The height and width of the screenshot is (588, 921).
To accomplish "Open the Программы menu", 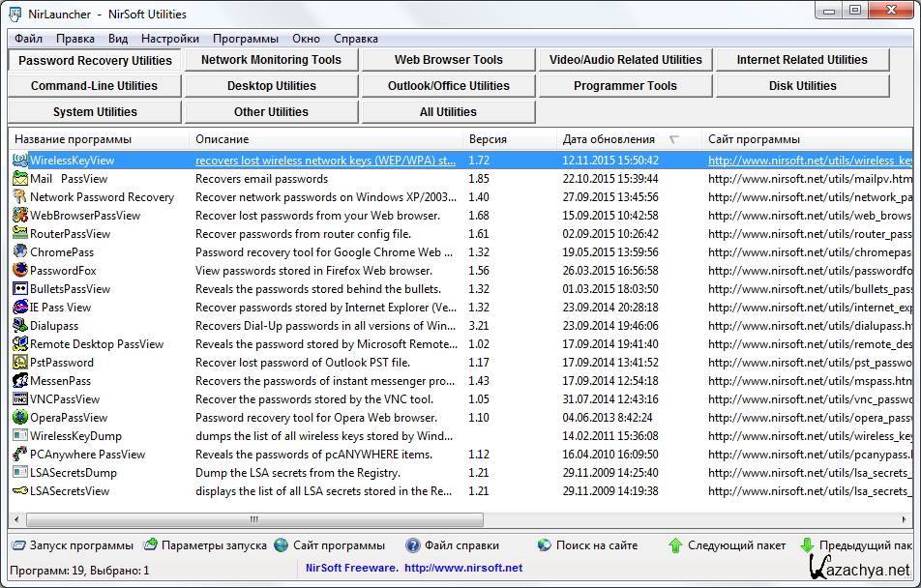I will tap(245, 39).
